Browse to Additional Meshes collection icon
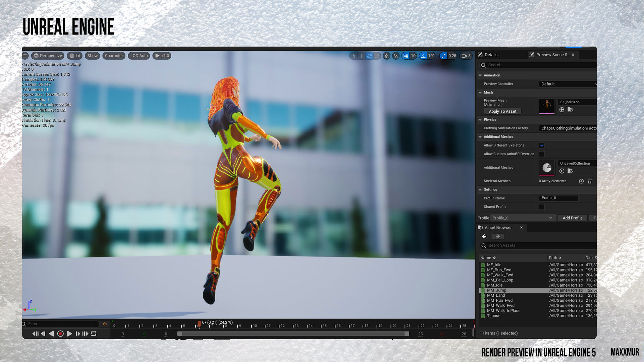644x362 pixels. 570,171
